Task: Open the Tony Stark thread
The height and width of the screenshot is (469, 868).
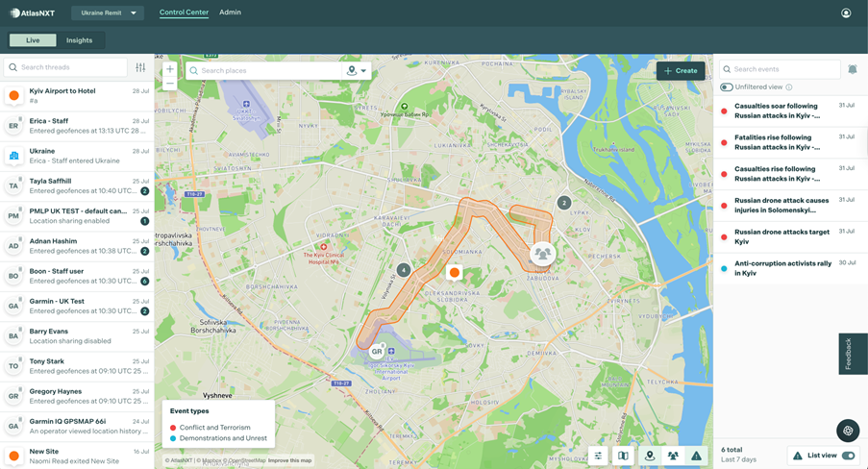Action: 77,366
